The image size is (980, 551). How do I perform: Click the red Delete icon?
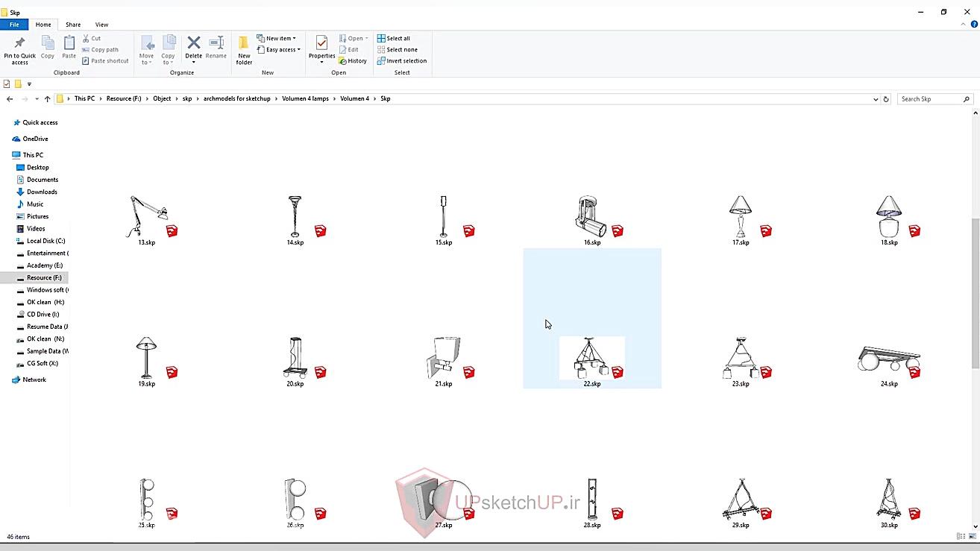point(193,43)
